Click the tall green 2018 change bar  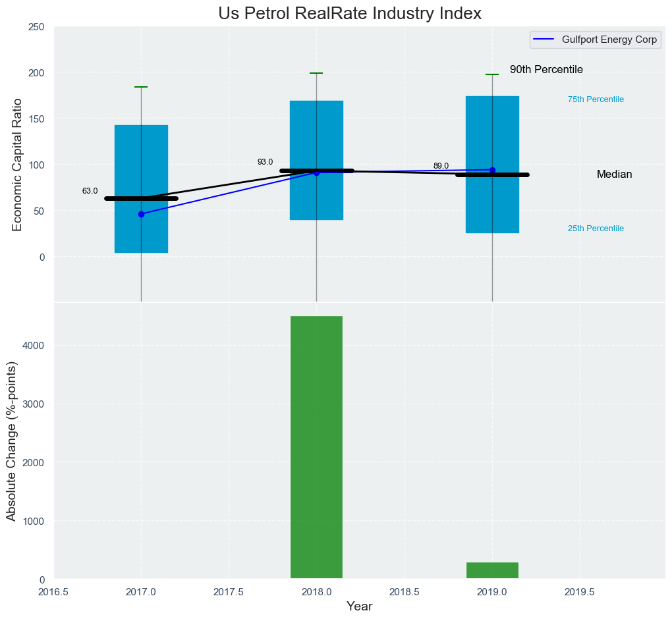point(316,448)
